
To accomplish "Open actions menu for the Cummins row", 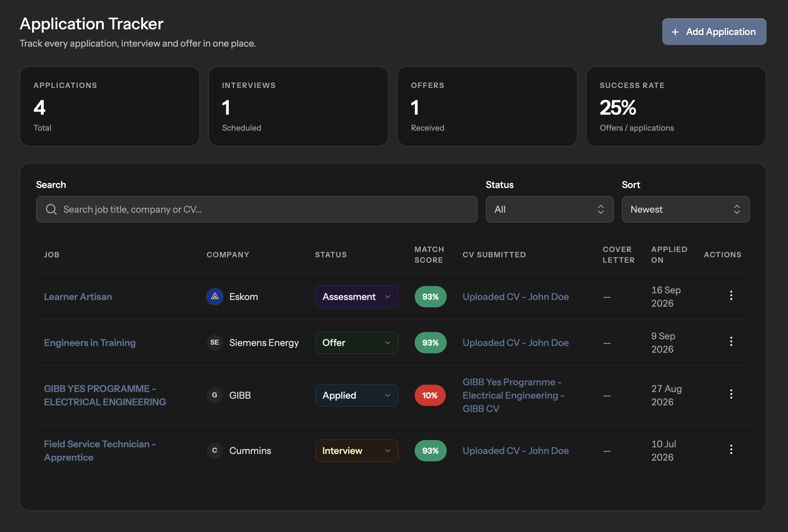I will 731,449.
